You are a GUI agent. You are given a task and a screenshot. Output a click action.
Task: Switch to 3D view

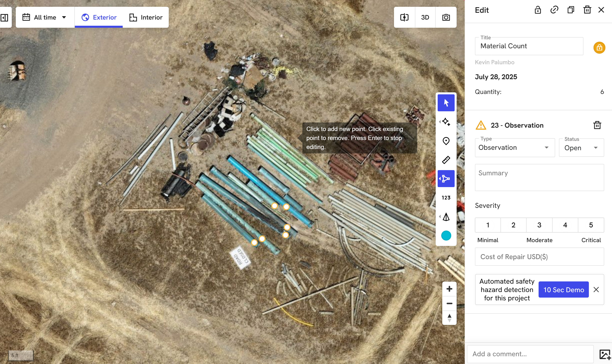[x=425, y=17]
